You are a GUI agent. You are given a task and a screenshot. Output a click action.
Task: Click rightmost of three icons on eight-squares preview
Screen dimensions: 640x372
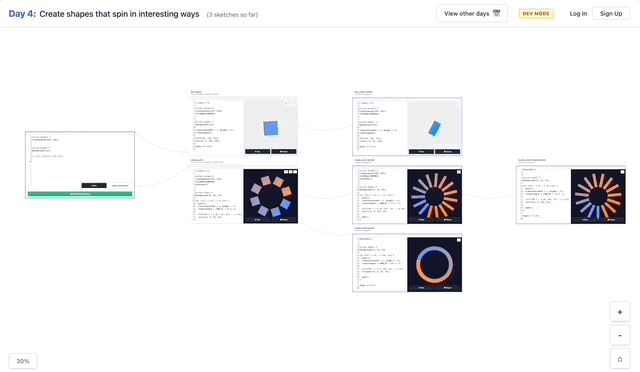(295, 172)
